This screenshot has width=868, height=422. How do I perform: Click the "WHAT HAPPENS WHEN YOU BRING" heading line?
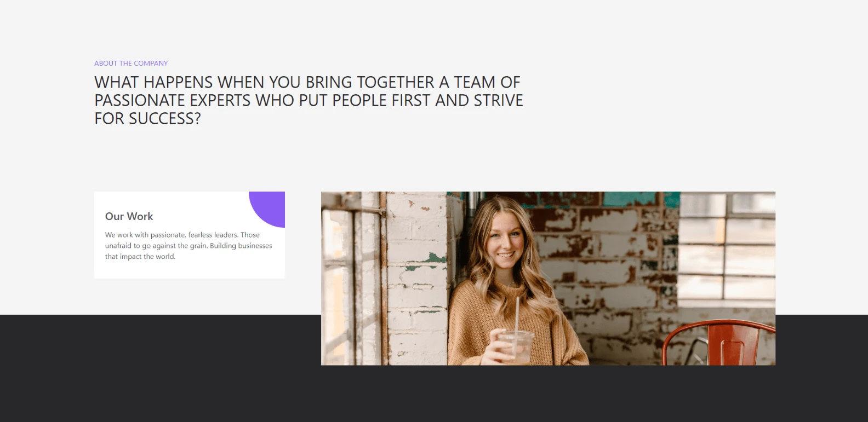tap(307, 82)
